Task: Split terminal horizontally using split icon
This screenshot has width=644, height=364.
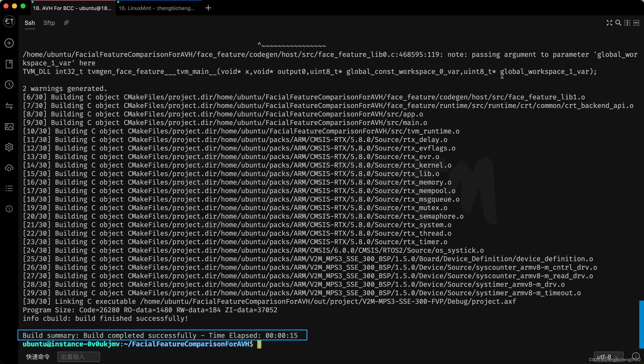Action: [x=636, y=23]
